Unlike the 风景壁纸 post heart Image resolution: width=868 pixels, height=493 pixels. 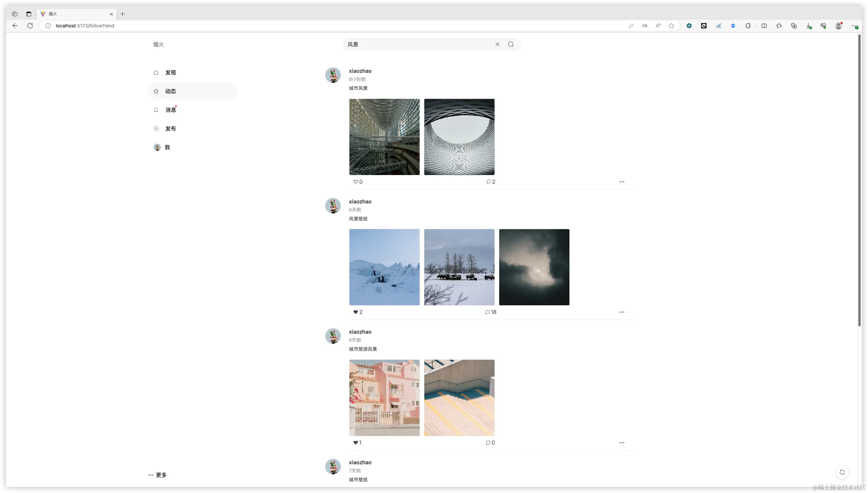tap(355, 312)
